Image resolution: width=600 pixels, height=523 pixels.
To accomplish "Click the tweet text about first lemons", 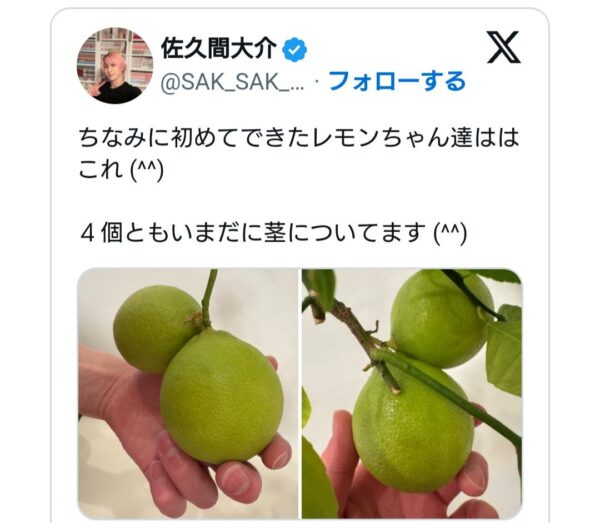I will pyautogui.click(x=298, y=153).
